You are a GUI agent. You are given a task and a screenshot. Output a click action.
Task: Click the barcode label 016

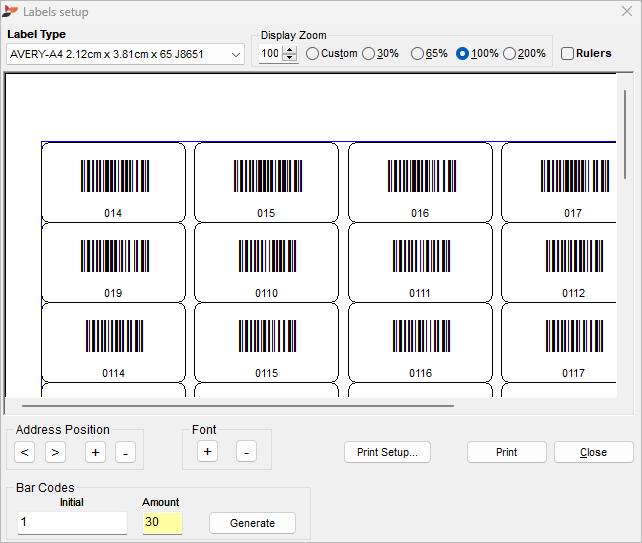tap(420, 182)
